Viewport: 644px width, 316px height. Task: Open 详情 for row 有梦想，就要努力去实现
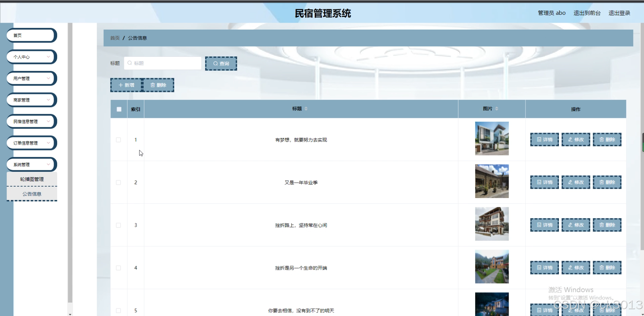click(x=544, y=139)
